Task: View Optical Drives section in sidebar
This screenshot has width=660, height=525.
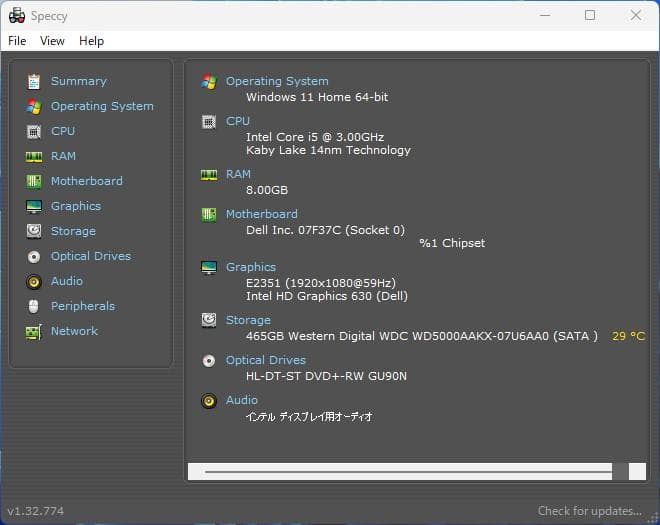Action: (x=91, y=256)
